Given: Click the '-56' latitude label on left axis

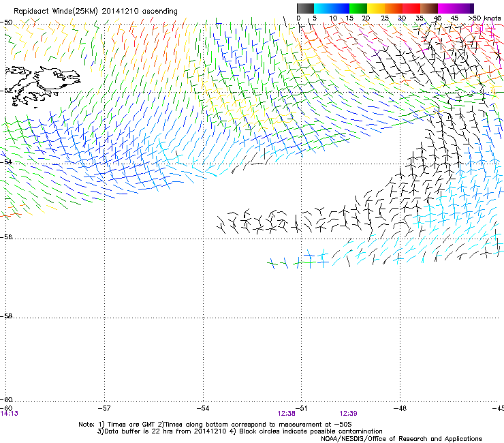Looking at the screenshot, I should click(6, 237).
